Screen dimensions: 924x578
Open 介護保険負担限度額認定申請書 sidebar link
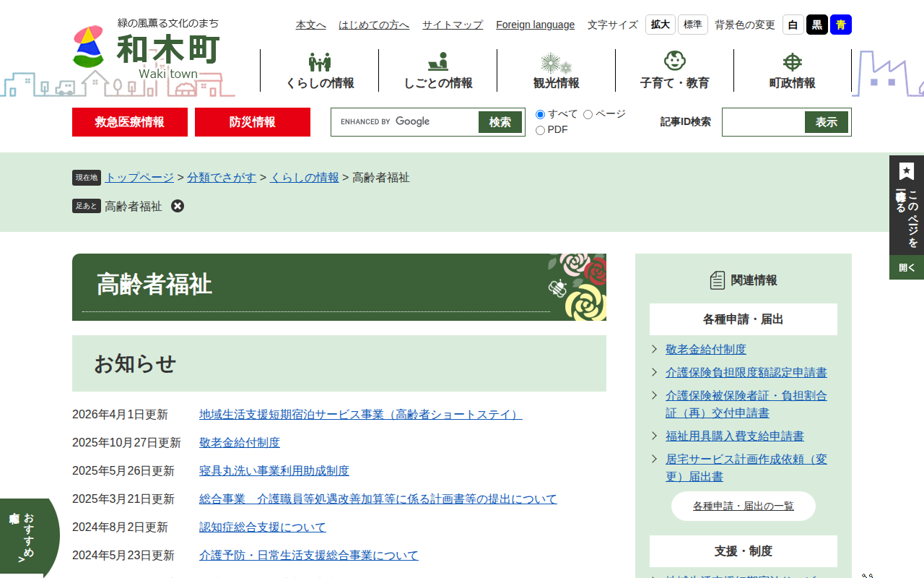746,372
